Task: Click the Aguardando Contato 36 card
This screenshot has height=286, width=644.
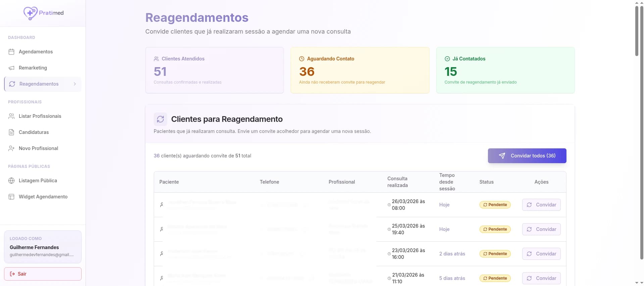Action: 360,70
